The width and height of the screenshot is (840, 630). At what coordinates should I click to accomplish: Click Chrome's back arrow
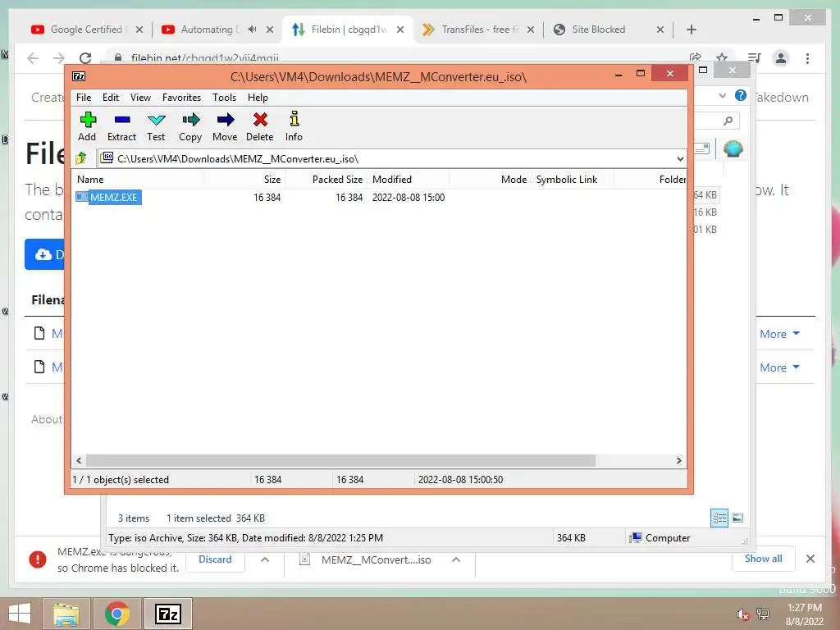click(33, 58)
